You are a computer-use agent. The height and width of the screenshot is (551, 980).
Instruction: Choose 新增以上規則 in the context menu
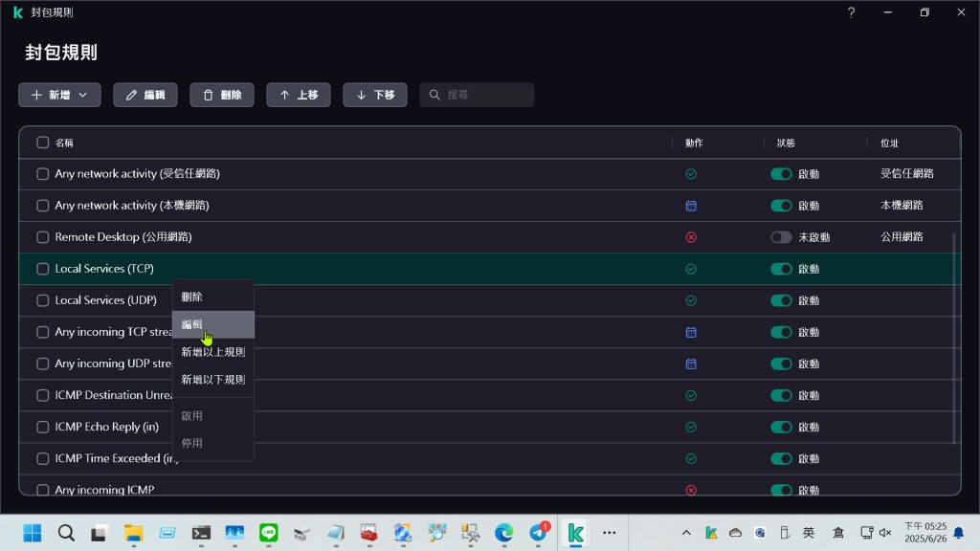click(x=212, y=352)
